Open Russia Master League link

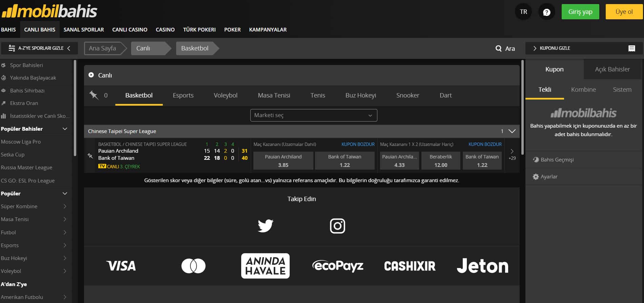point(26,167)
